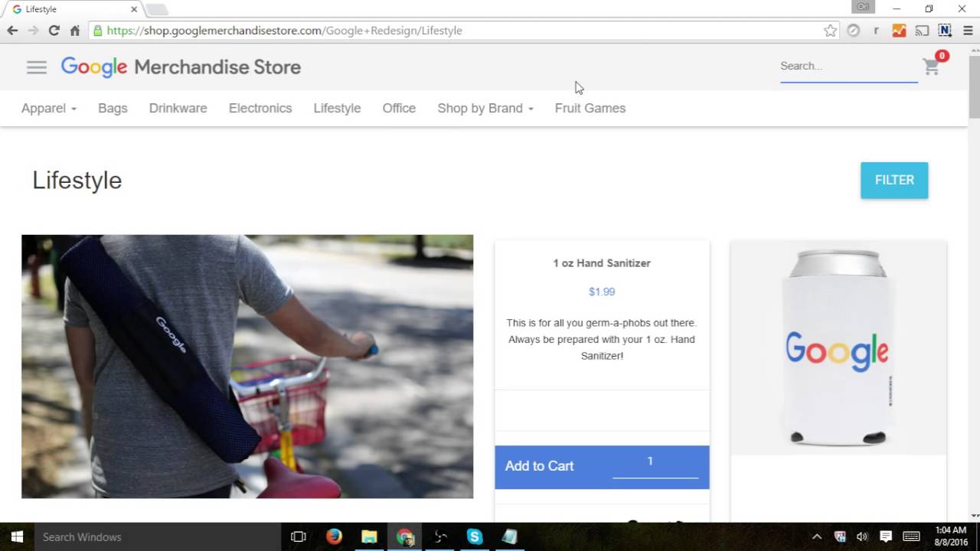Viewport: 980px width, 551px height.
Task: Open the Fruit Games page
Action: point(590,108)
